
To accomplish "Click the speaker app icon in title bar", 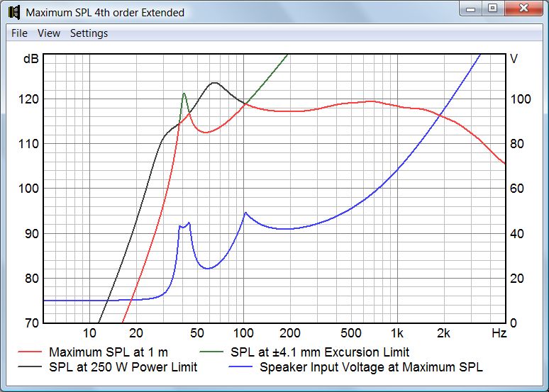I will [x=14, y=13].
